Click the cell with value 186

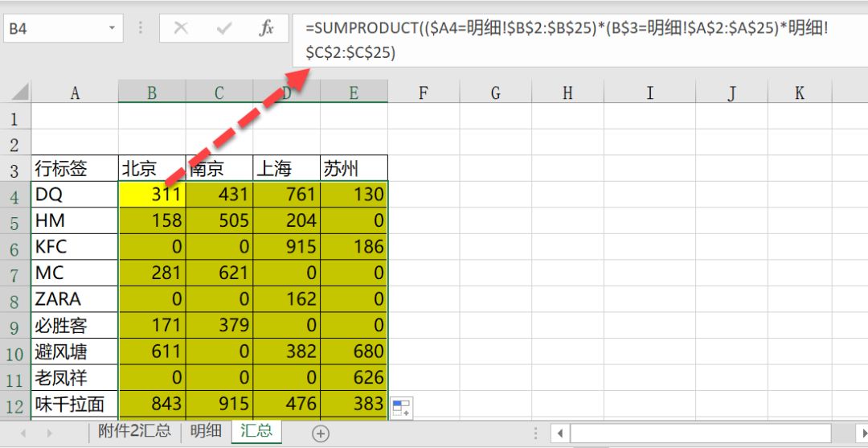click(354, 246)
